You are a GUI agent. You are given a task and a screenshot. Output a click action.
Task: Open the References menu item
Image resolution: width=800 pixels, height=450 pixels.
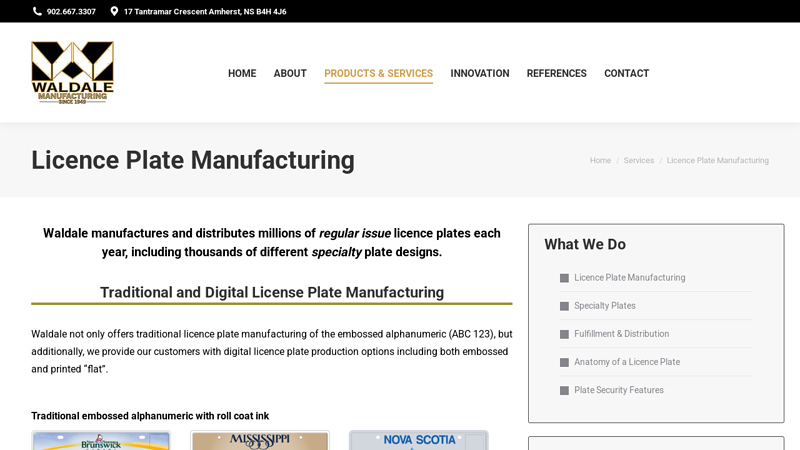[x=557, y=73]
